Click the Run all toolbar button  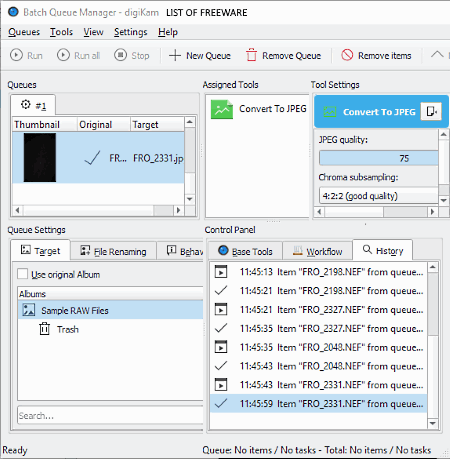pos(78,55)
